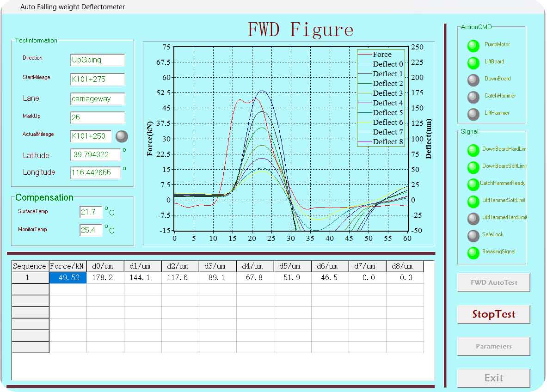
Task: Click the SafeLock gray signal light
Action: coord(473,236)
